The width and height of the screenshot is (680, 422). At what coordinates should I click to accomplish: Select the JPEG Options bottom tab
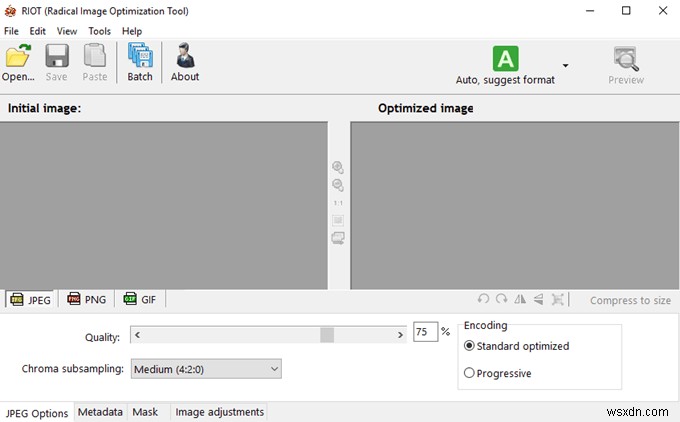point(37,413)
